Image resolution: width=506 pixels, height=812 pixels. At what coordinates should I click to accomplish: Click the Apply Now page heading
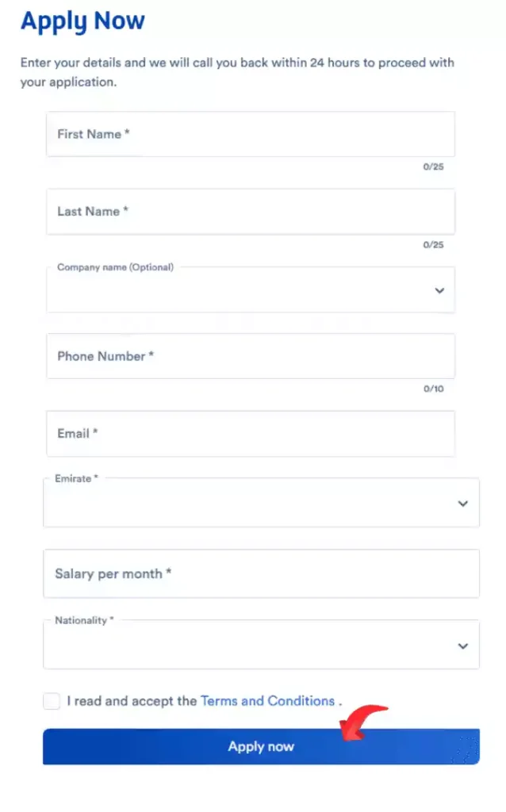[82, 21]
